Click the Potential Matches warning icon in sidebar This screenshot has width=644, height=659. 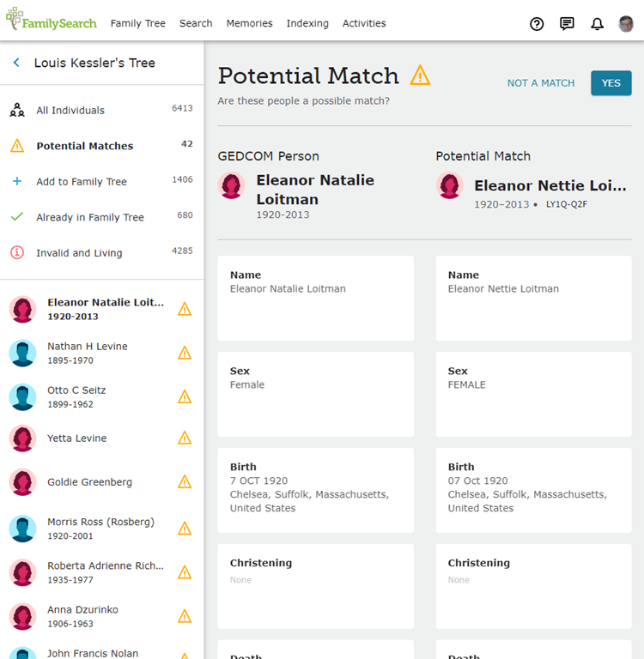[x=17, y=146]
